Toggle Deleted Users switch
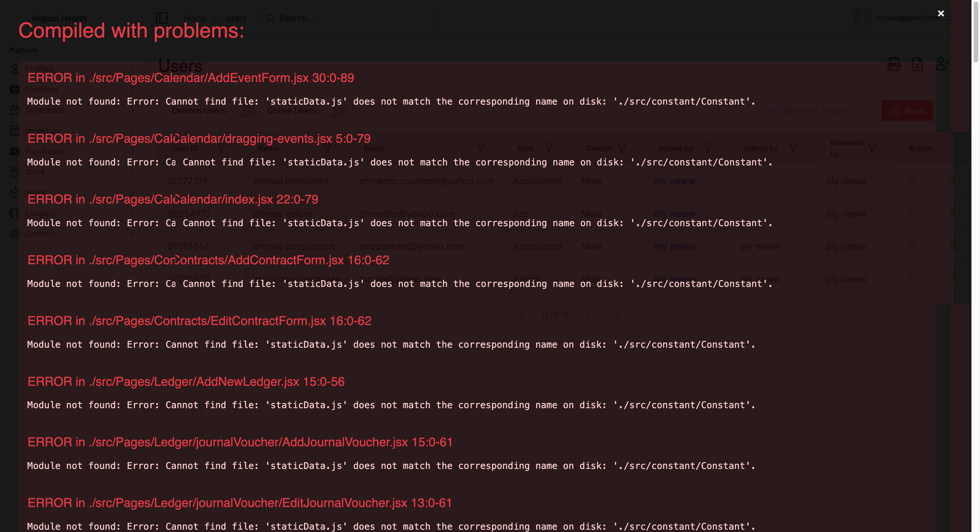Screen dimensions: 980x532 pos(243,111)
